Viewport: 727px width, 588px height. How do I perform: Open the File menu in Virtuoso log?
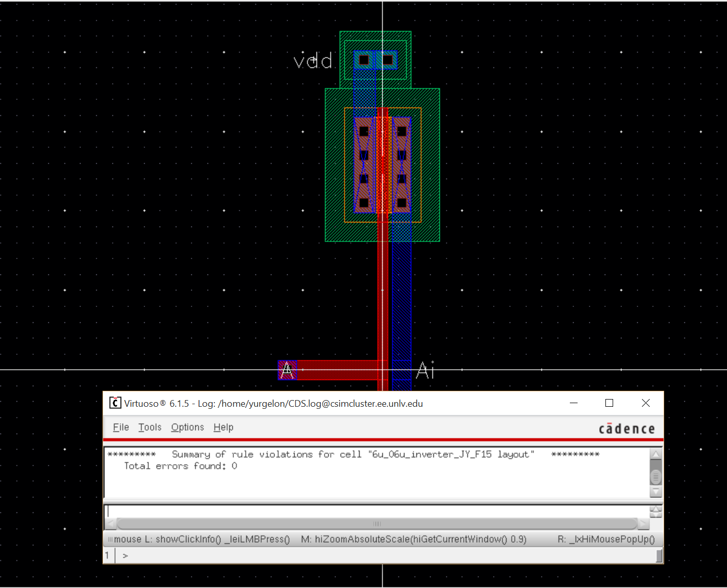tap(121, 427)
